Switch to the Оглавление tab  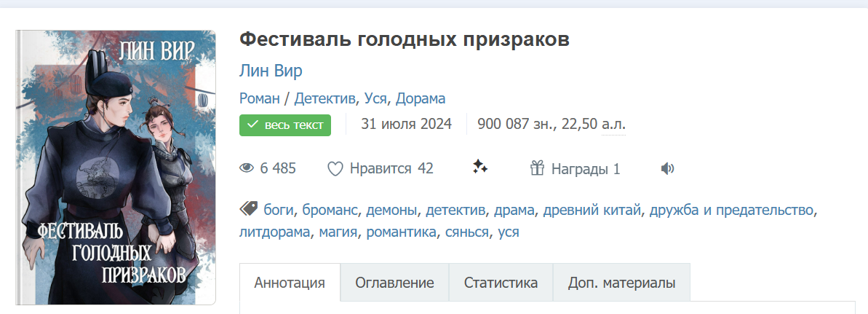(x=394, y=283)
